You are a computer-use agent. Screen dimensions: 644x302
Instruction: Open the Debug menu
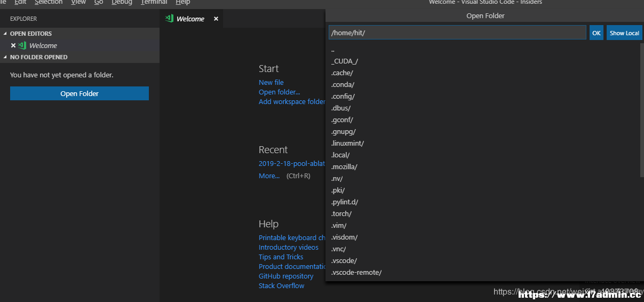click(122, 2)
